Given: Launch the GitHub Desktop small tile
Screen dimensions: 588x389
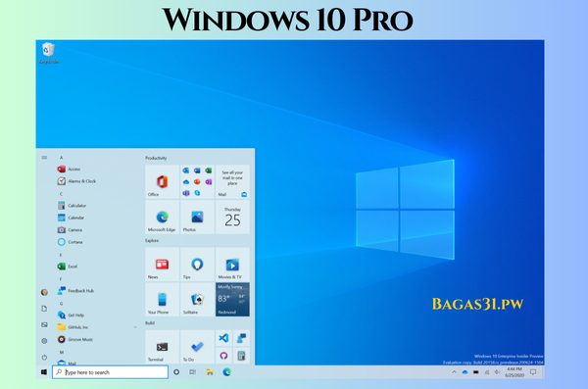Looking at the screenshot, I should pyautogui.click(x=223, y=356).
